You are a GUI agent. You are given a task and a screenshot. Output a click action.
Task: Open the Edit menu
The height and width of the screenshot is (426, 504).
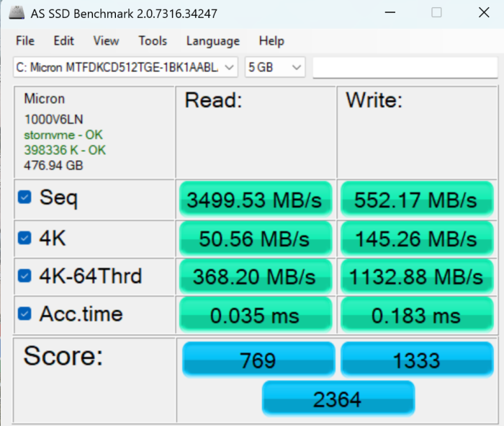63,41
